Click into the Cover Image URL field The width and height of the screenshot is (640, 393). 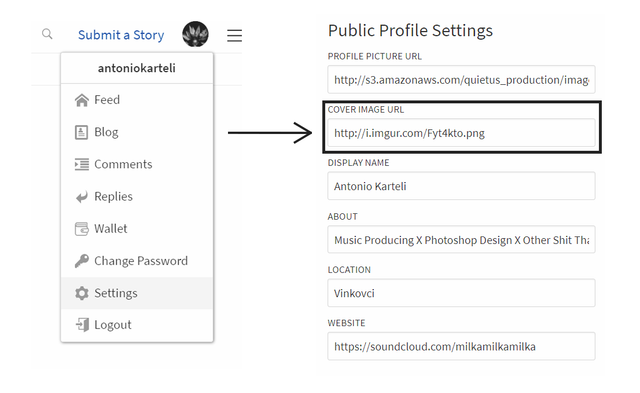pos(461,133)
